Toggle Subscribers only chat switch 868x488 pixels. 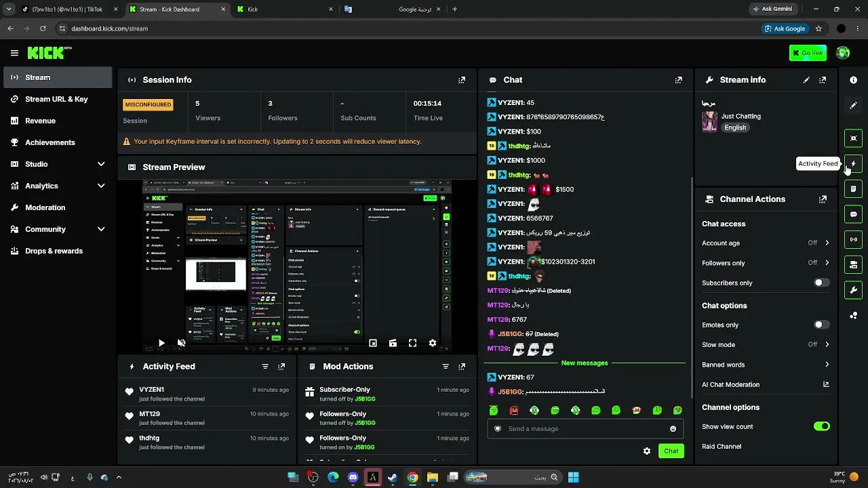click(x=821, y=283)
